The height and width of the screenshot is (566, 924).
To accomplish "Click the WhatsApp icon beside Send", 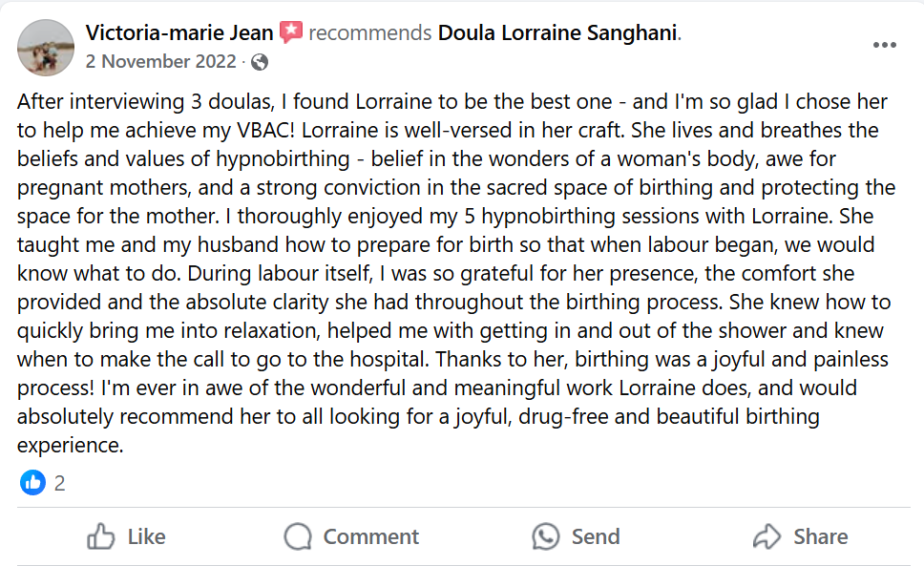I will tap(546, 536).
